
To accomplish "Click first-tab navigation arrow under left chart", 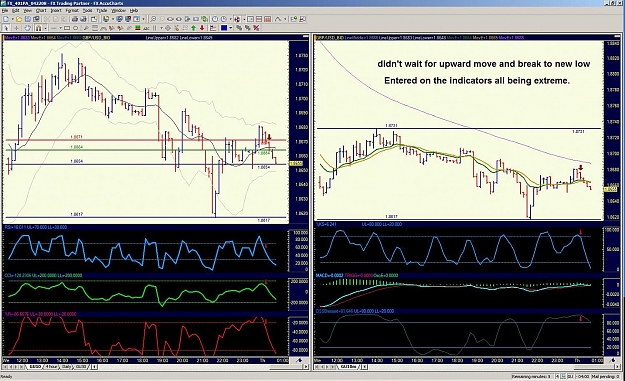I will point(5,366).
